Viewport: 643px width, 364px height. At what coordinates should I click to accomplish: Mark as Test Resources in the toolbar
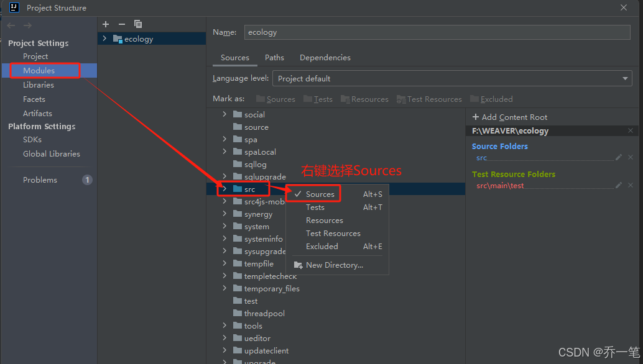(429, 99)
